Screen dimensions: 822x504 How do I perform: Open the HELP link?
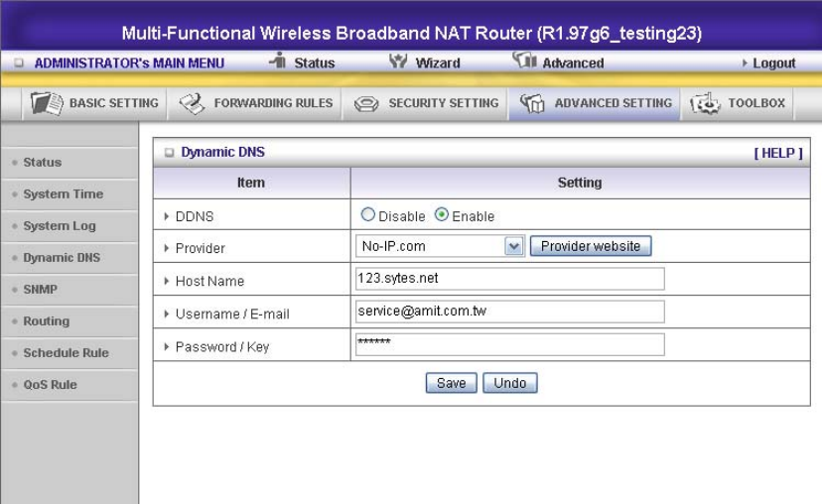(779, 152)
